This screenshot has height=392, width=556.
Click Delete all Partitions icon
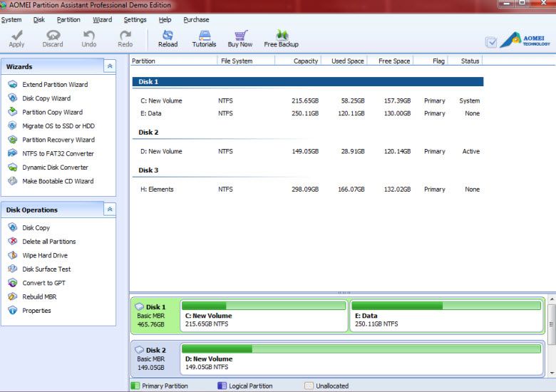13,242
